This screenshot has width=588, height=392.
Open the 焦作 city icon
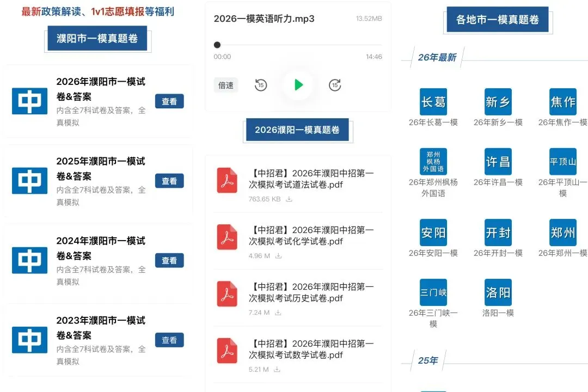pos(563,102)
